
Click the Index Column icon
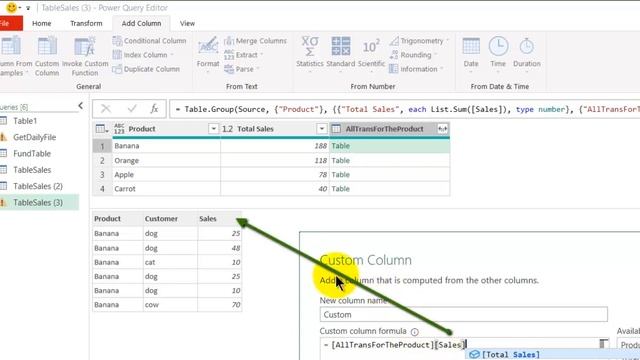[x=118, y=55]
